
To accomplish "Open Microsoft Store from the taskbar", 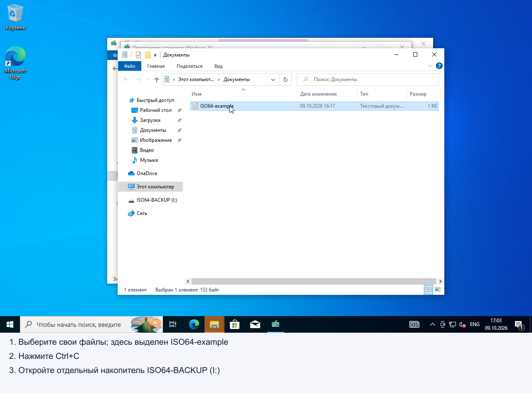I will coord(235,324).
